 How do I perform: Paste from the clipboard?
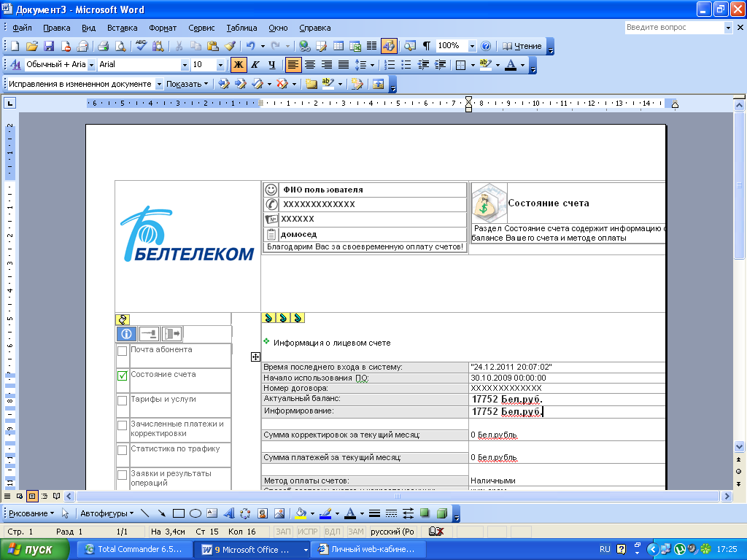pyautogui.click(x=212, y=46)
